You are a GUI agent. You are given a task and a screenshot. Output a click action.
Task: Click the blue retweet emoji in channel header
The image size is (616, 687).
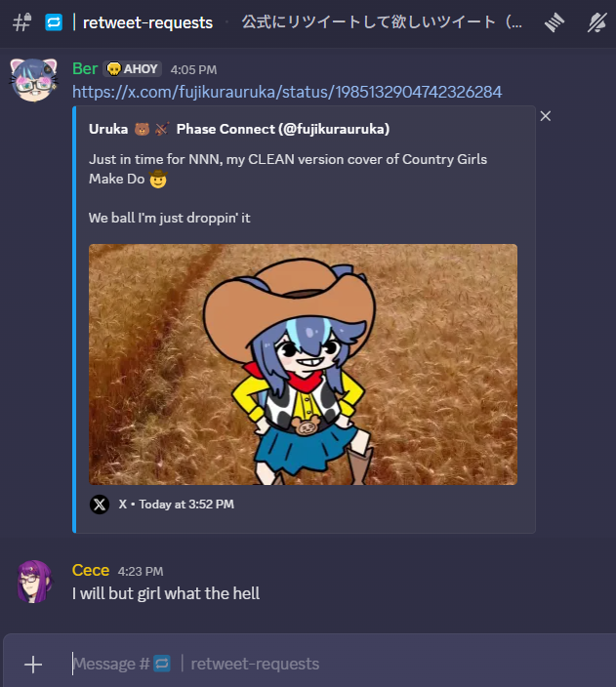tap(54, 22)
